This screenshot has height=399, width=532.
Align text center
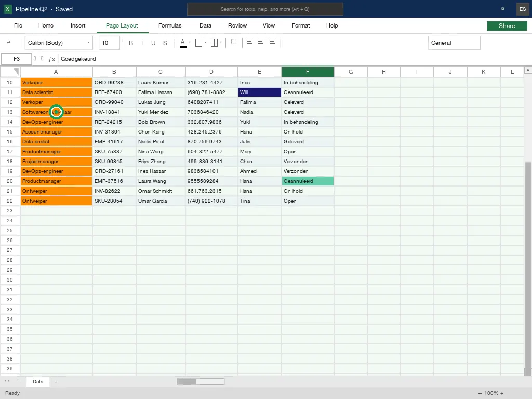261,42
